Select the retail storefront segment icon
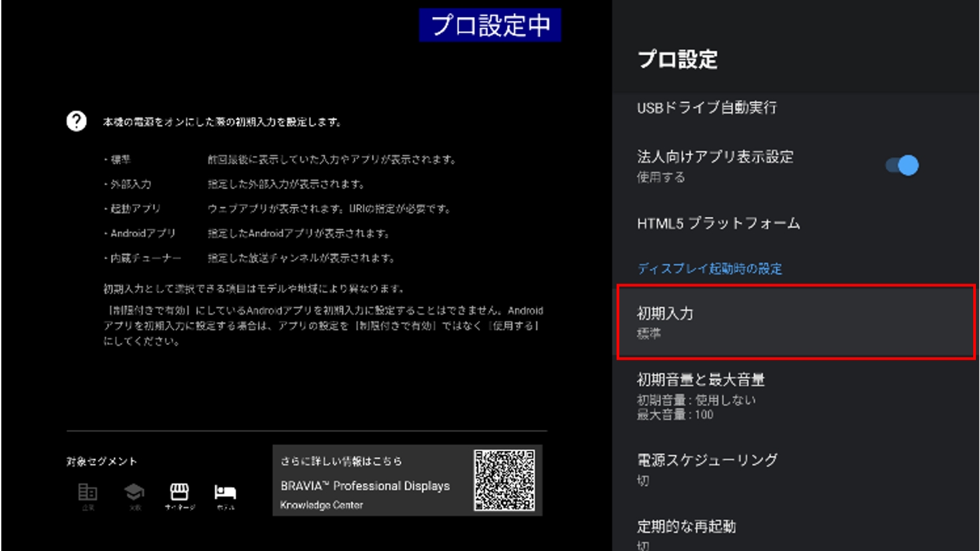The image size is (980, 551). click(179, 492)
